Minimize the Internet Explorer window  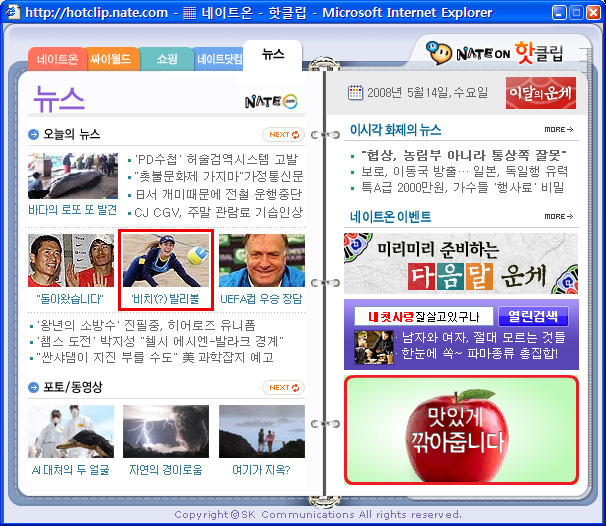coord(559,13)
